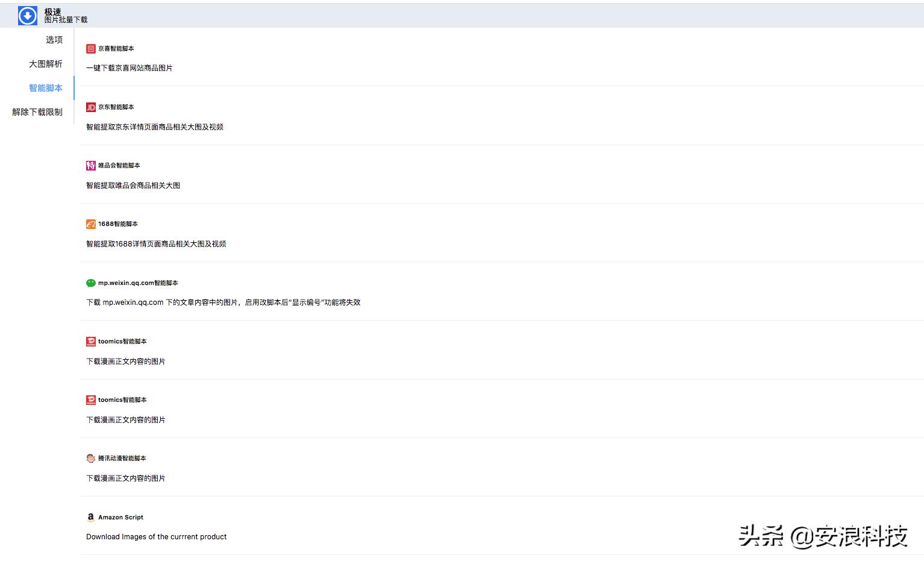Select the 智能提取1688详情页面商品相关大图及视频 description
The height and width of the screenshot is (564, 924).
156,244
